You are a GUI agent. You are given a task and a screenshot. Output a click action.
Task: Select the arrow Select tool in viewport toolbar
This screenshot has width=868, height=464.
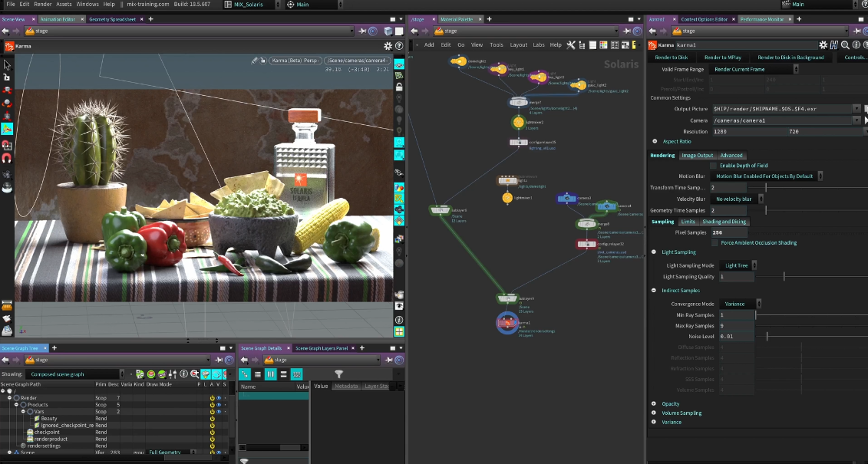pyautogui.click(x=7, y=65)
